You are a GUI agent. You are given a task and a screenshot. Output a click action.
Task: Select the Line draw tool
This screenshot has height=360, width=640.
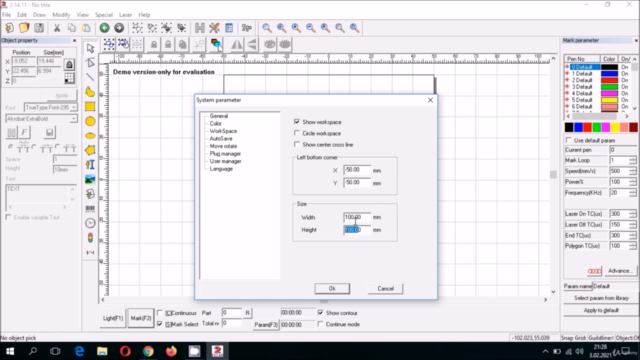90,77
